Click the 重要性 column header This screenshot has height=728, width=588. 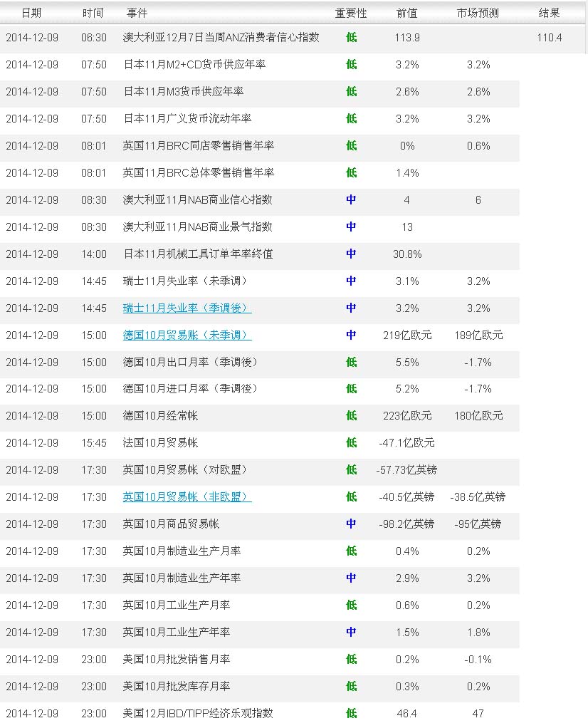351,13
